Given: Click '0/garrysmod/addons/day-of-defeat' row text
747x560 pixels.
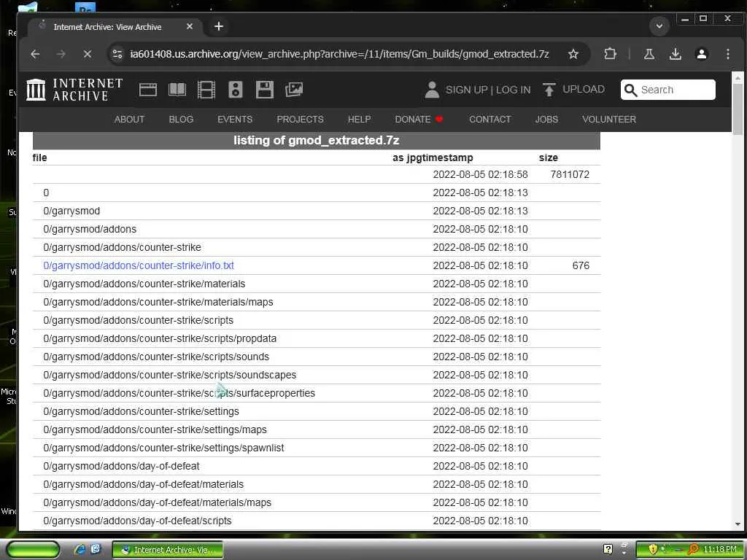Looking at the screenshot, I should (121, 466).
